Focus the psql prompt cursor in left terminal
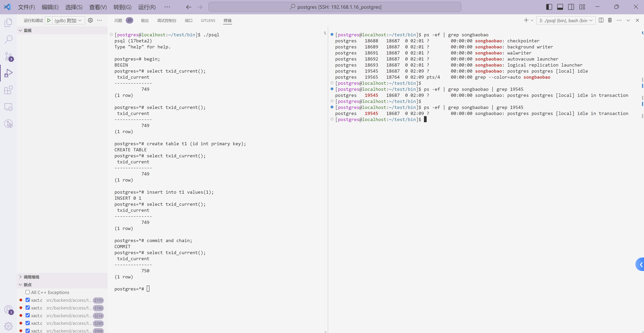The image size is (644, 333). (148, 289)
